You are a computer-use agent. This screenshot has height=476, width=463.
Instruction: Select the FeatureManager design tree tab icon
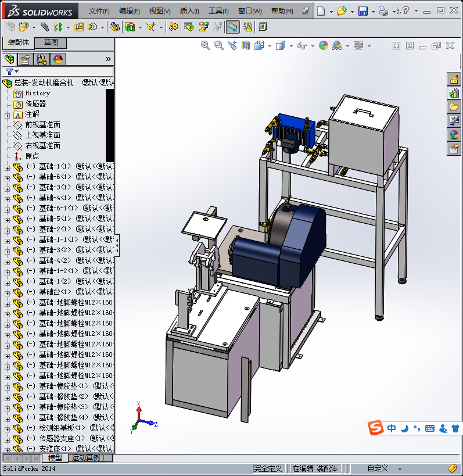(9, 59)
